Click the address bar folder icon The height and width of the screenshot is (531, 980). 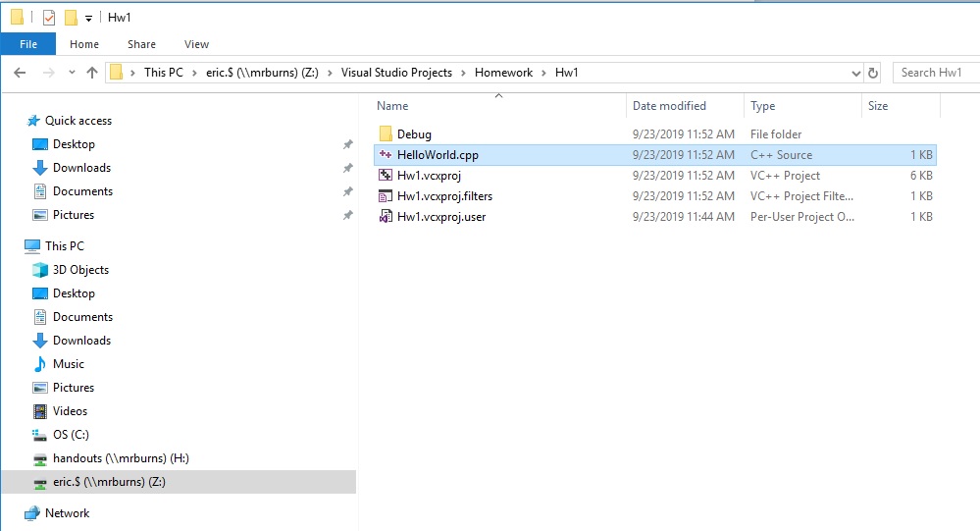pyautogui.click(x=117, y=73)
